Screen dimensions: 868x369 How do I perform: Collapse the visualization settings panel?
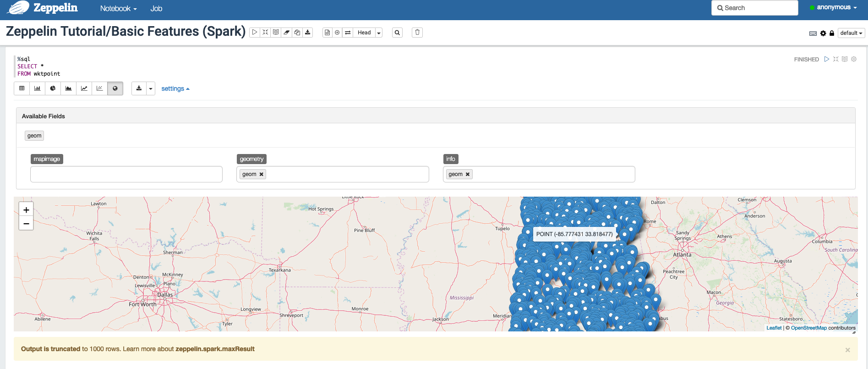coord(175,89)
